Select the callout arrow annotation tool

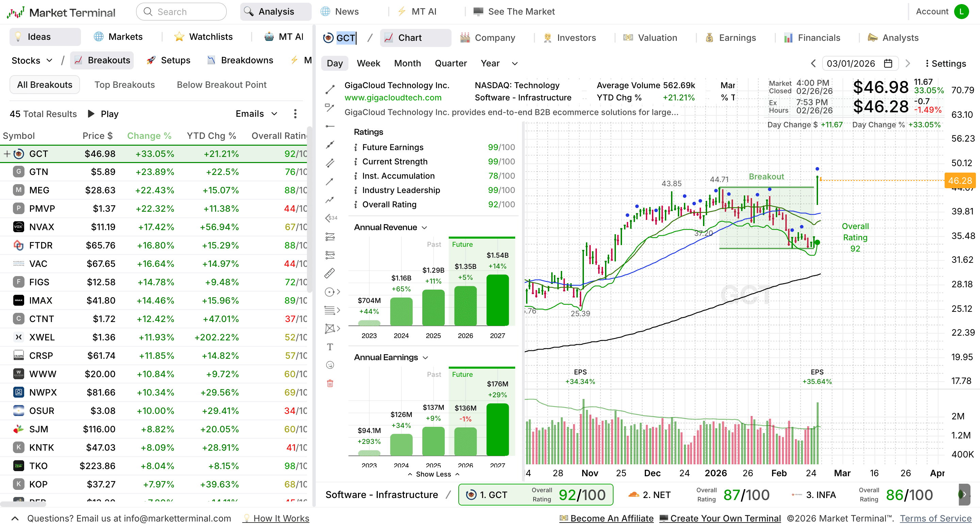point(330,108)
